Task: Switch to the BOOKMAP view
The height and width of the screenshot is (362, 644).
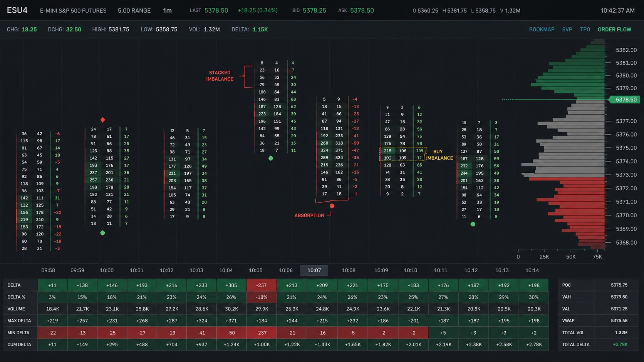Action: coord(542,29)
